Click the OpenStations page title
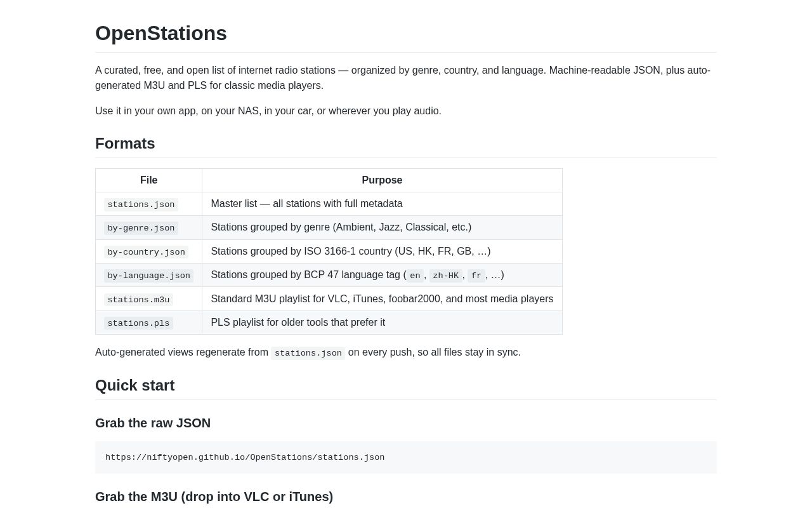 point(161,33)
